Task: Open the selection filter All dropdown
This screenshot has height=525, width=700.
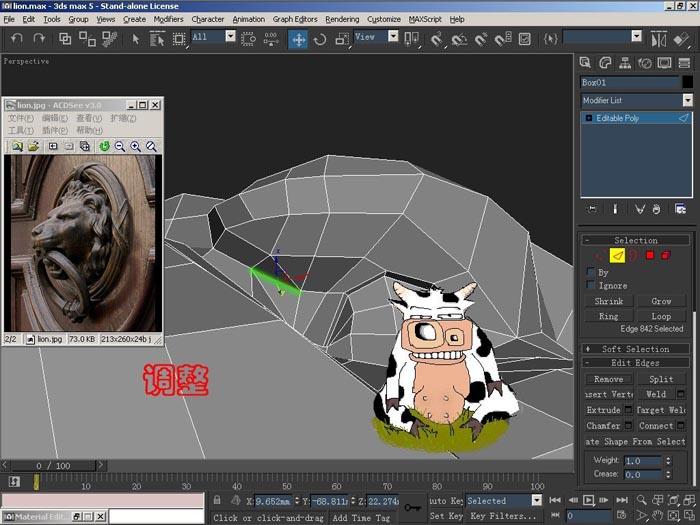Action: coord(230,36)
